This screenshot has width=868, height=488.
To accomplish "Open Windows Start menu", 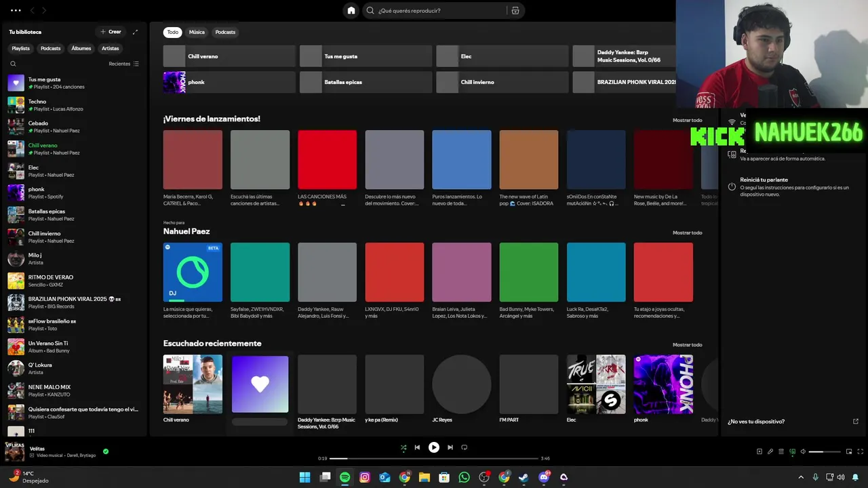I will point(305,477).
